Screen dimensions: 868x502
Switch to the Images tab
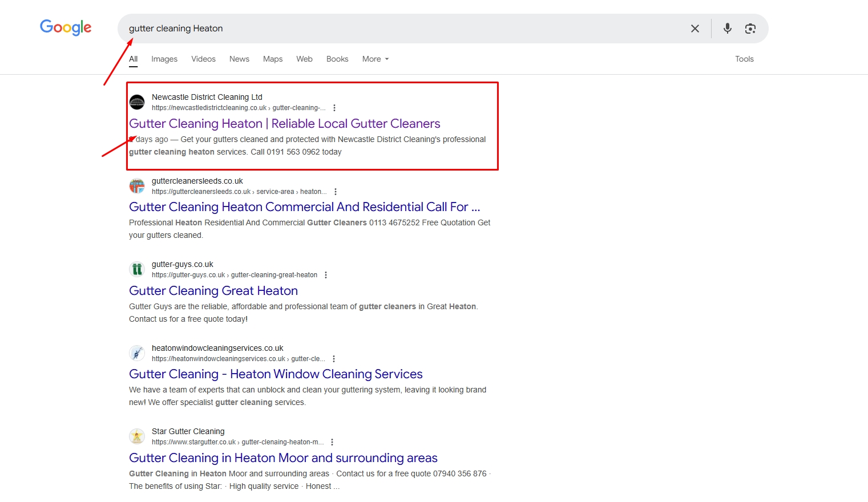164,59
